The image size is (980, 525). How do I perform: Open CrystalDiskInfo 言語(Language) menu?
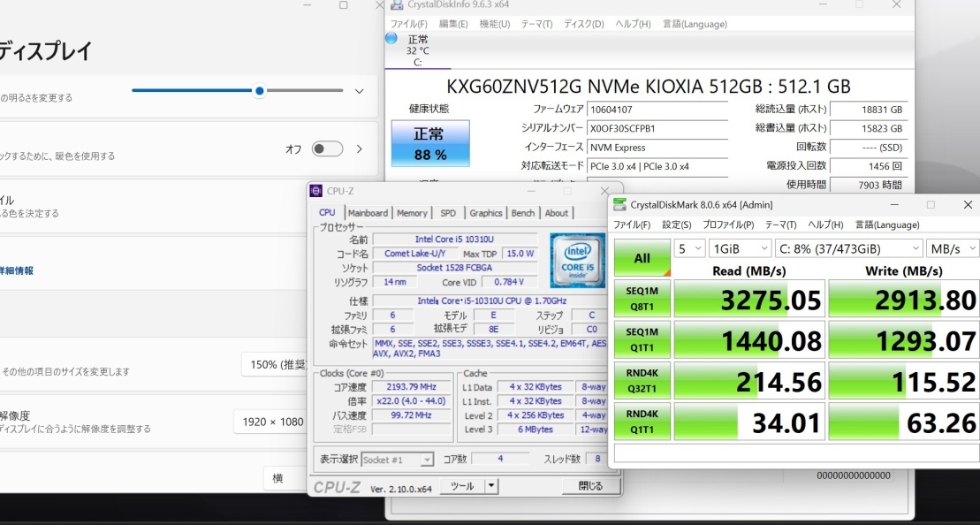(x=695, y=25)
